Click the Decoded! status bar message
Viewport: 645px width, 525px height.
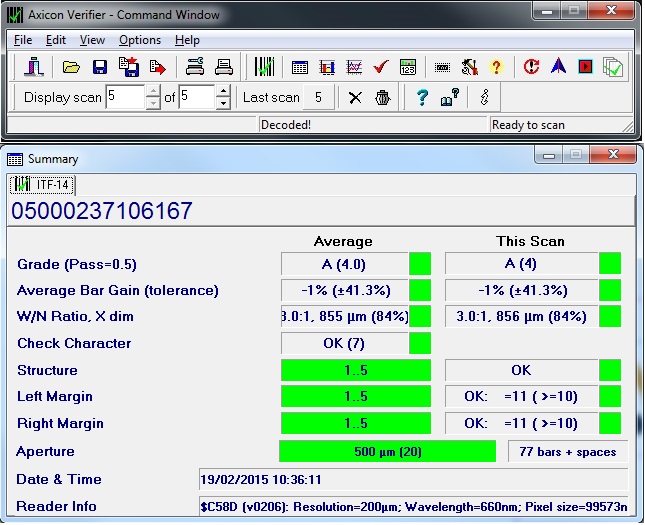click(286, 125)
